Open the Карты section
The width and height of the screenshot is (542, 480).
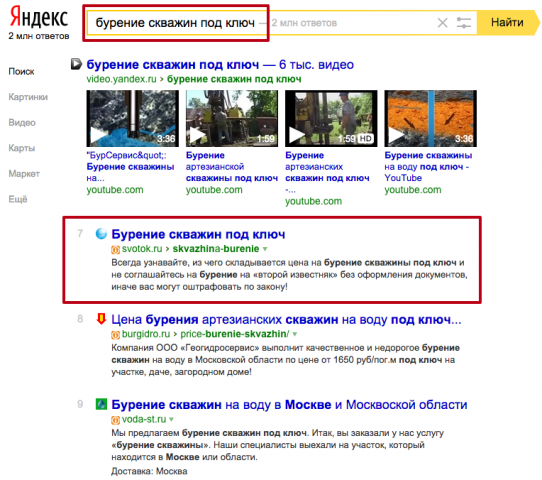[x=22, y=148]
